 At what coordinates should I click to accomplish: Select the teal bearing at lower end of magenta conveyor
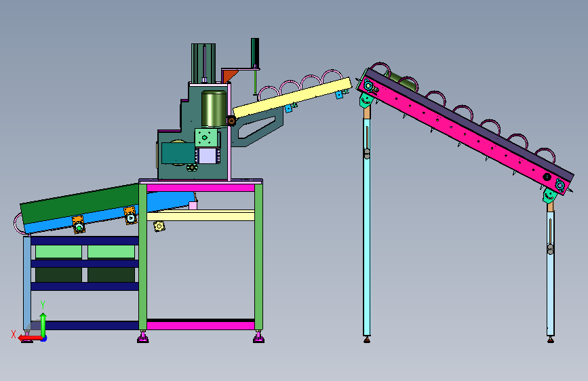coord(560,185)
